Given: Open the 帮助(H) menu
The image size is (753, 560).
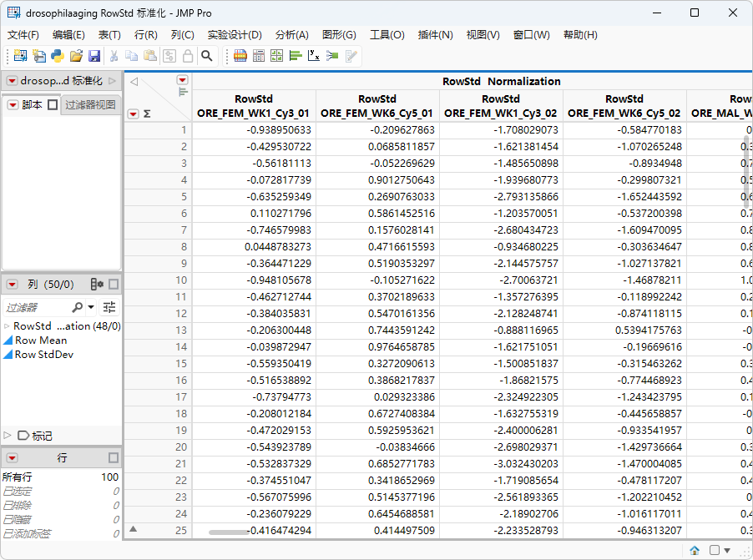Looking at the screenshot, I should pos(580,34).
